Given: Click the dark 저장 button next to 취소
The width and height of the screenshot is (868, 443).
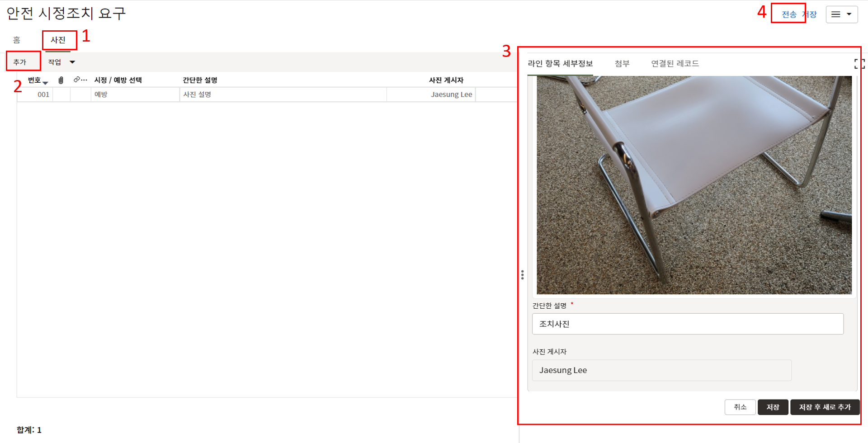Looking at the screenshot, I should click(x=773, y=407).
